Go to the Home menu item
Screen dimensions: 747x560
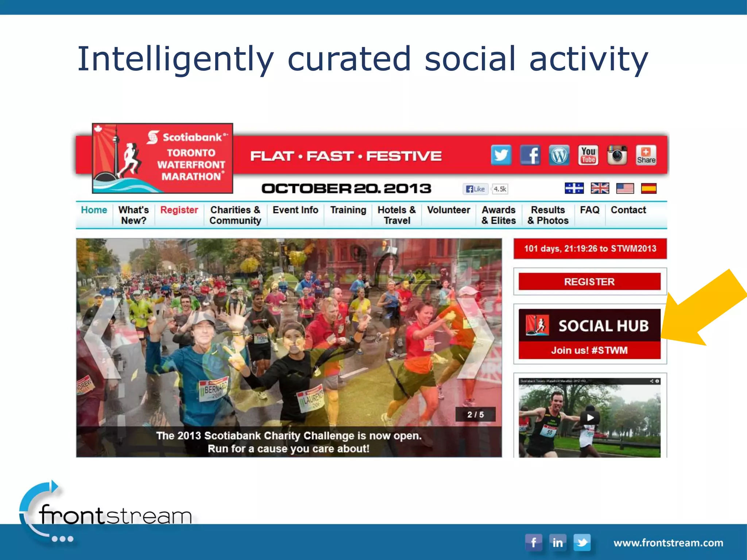[x=94, y=210]
